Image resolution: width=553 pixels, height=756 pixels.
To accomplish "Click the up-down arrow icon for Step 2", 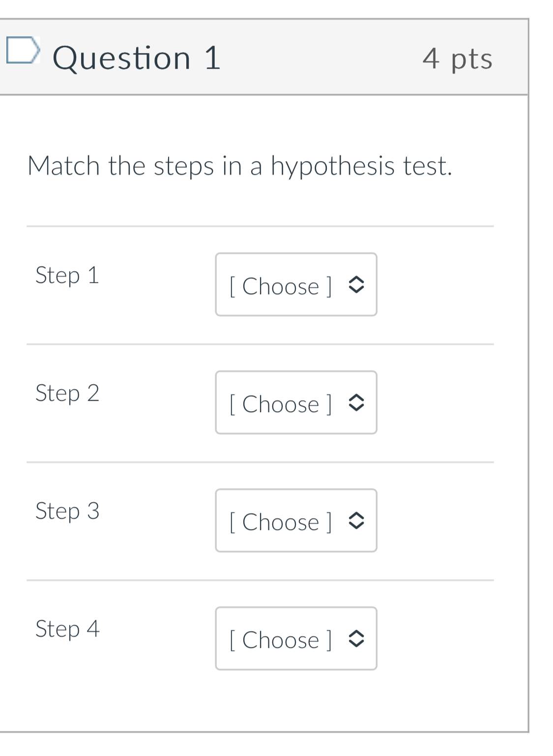I will point(356,403).
